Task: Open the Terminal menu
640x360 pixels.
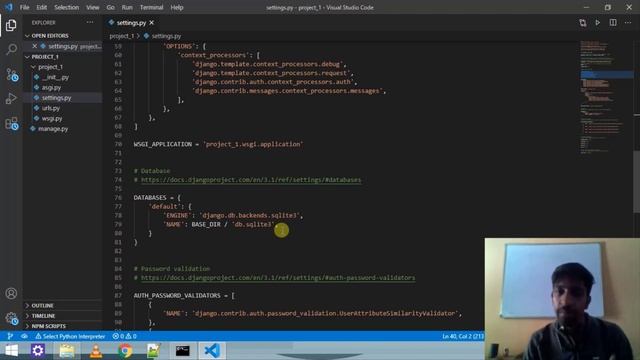Action: pos(151,7)
